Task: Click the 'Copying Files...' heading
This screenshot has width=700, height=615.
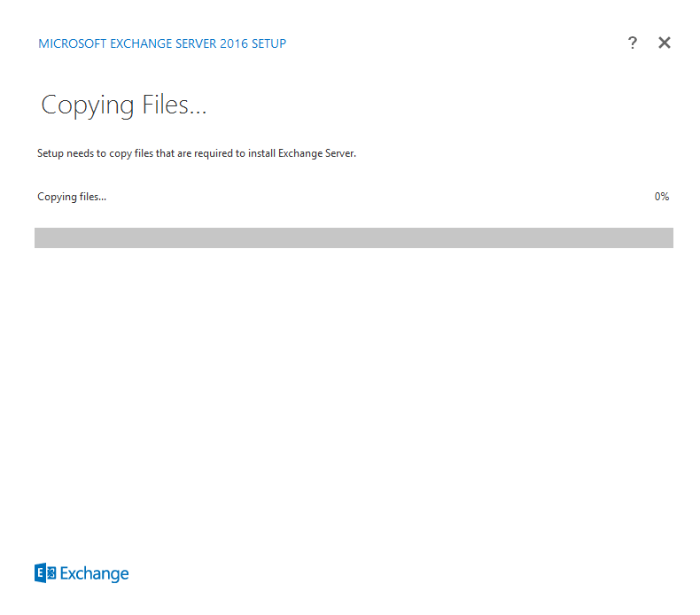Action: pyautogui.click(x=124, y=105)
